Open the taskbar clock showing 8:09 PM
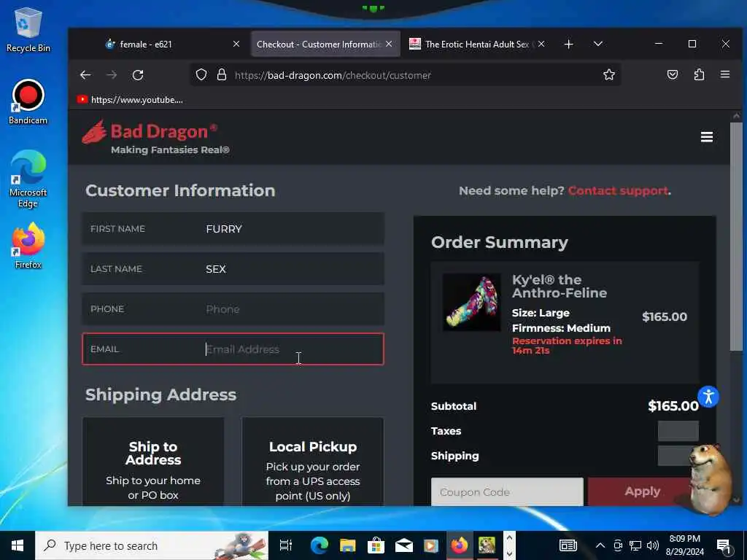 pyautogui.click(x=684, y=545)
